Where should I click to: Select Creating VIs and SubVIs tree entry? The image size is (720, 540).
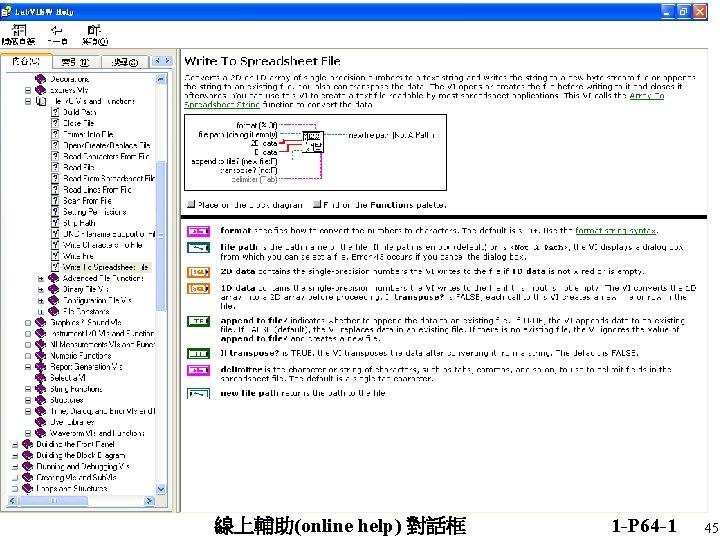pos(76,477)
